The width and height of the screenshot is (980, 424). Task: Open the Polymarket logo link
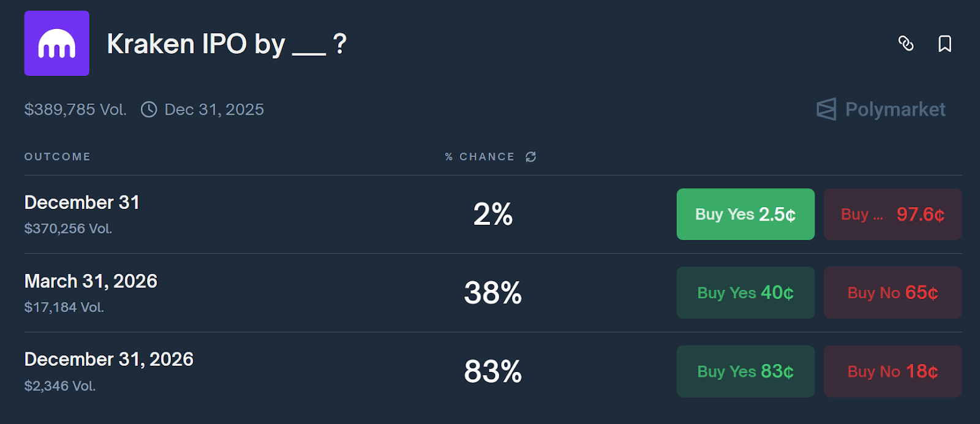881,110
